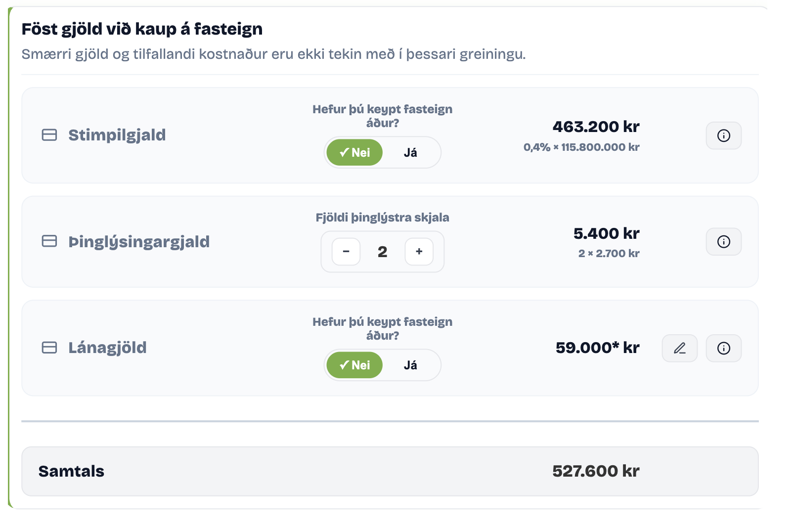Increase number of þinglýstra skjala

(x=419, y=252)
